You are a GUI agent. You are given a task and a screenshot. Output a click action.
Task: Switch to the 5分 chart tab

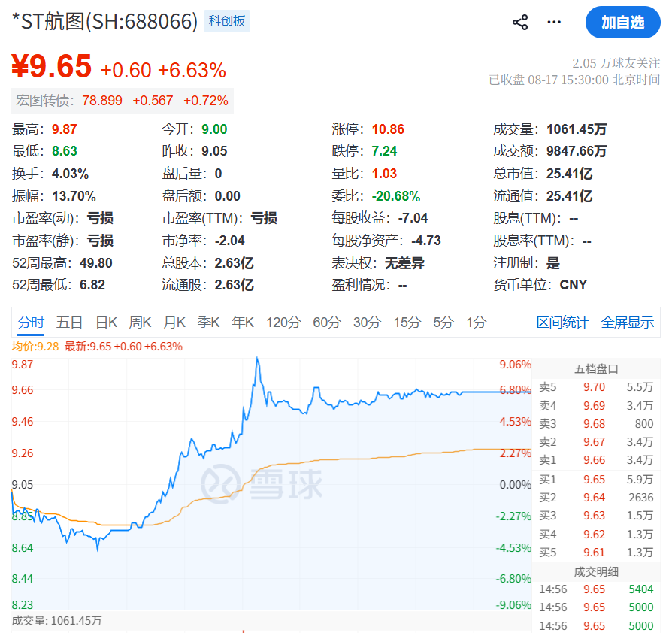[443, 323]
